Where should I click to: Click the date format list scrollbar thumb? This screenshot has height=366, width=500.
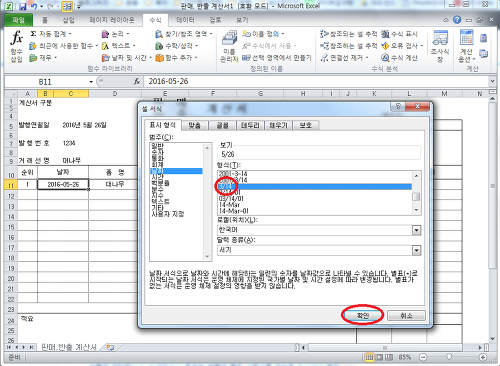[x=416, y=197]
